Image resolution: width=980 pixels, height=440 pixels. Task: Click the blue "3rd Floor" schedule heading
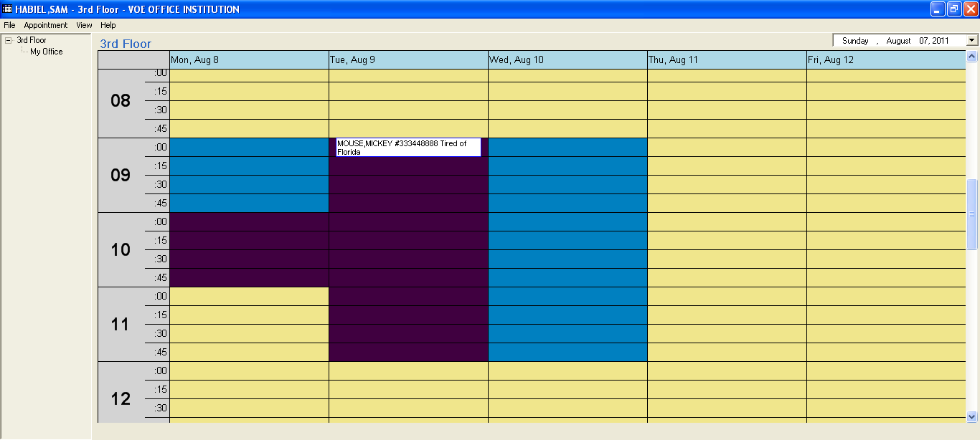[126, 44]
